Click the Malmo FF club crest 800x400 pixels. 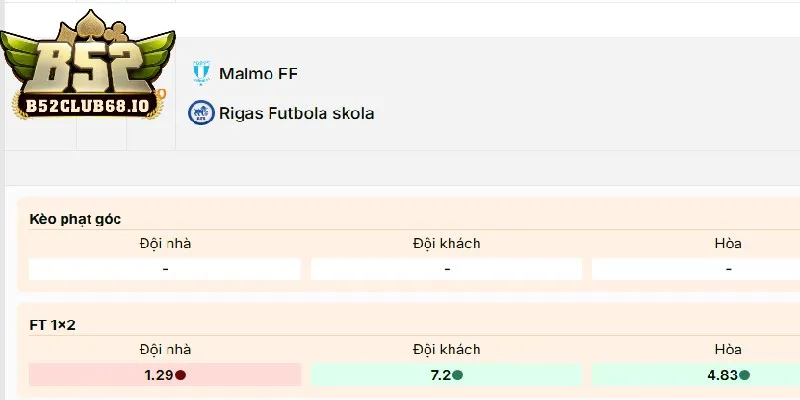(x=201, y=74)
